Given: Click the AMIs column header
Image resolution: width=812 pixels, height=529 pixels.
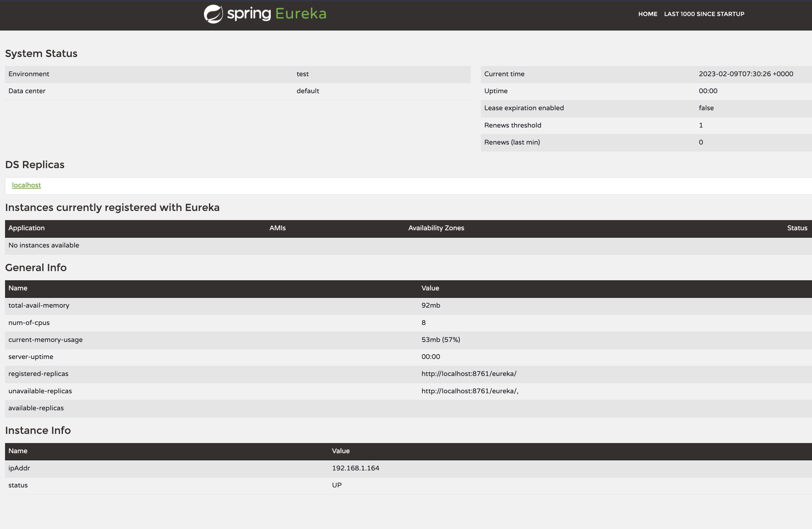Looking at the screenshot, I should (277, 228).
